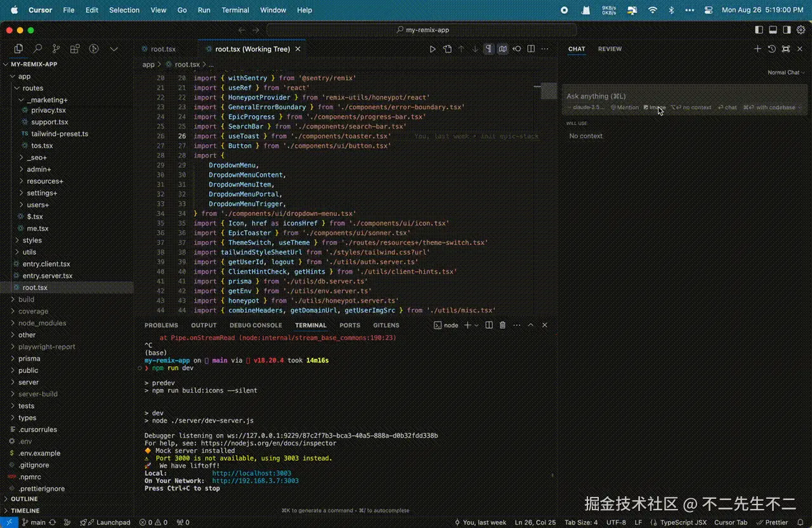Viewport: 812px width, 528px height.
Task: Close the terminal panel
Action: click(x=544, y=325)
